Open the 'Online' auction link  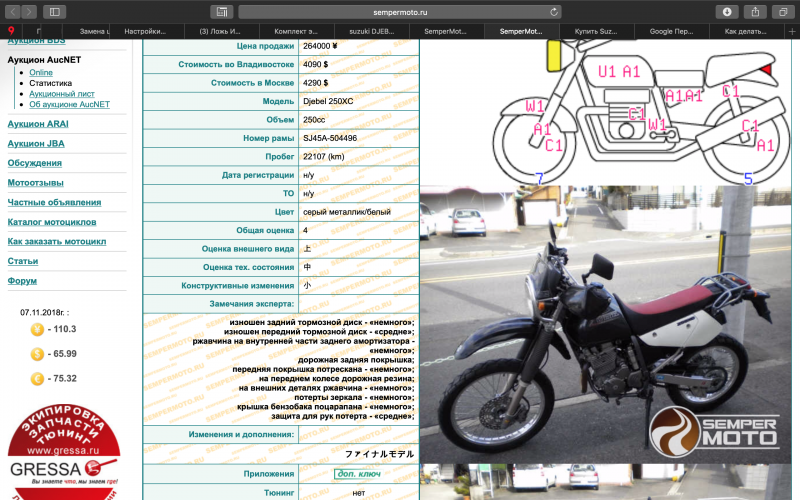(x=41, y=72)
